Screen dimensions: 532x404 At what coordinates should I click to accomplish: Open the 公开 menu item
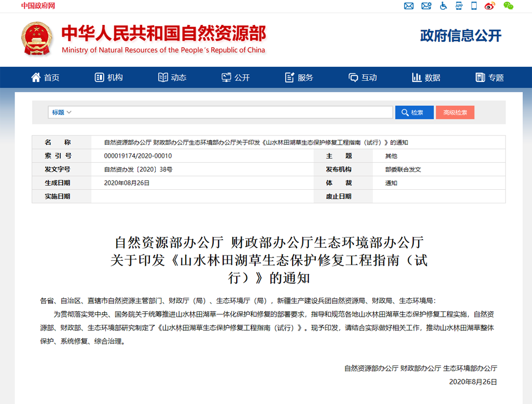tap(242, 78)
